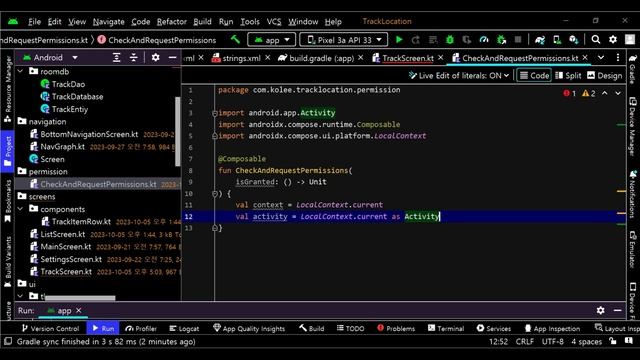This screenshot has height=360, width=640.
Task: Click Sync Project with Gradle Files icon
Action: 540,40
